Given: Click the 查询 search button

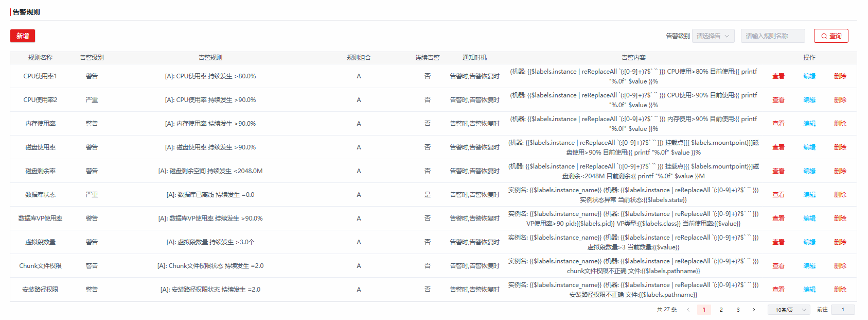Looking at the screenshot, I should pos(830,36).
